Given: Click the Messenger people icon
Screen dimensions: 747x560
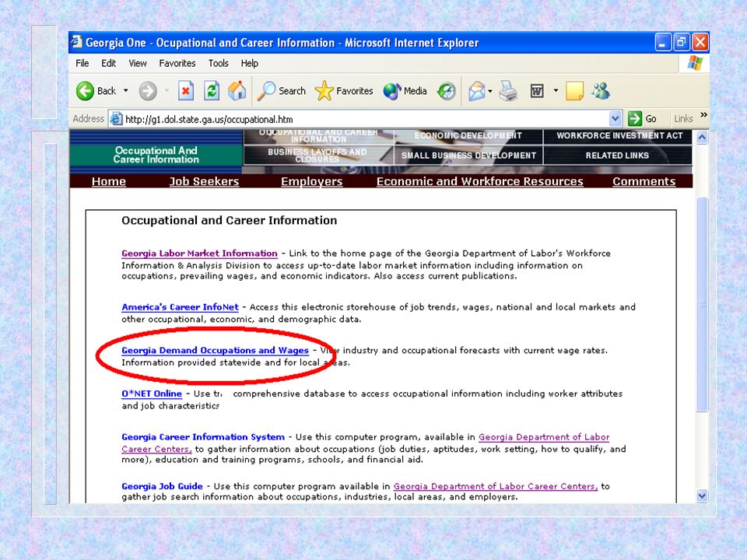Looking at the screenshot, I should [600, 90].
